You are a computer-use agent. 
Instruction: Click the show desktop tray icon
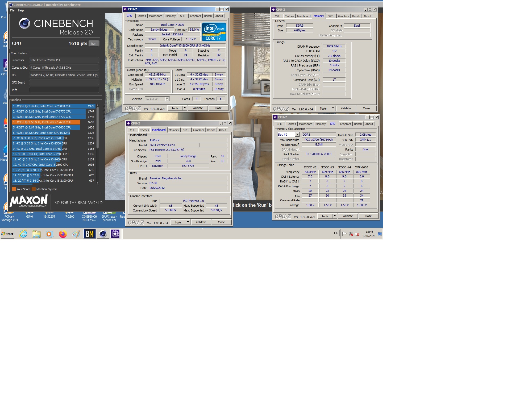tap(380, 234)
